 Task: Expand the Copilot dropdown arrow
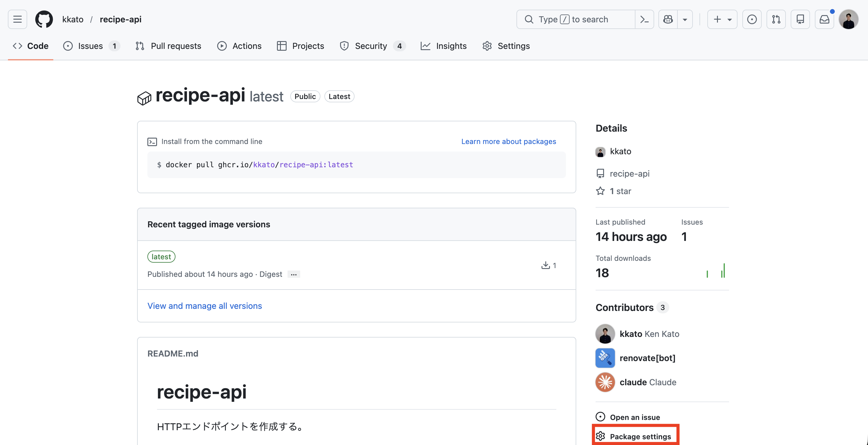tap(685, 19)
